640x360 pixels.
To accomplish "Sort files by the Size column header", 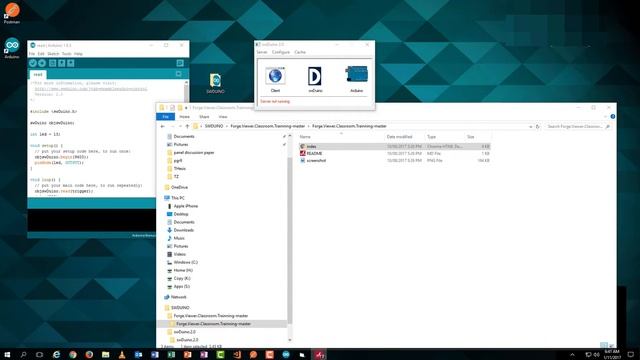I will click(471, 137).
